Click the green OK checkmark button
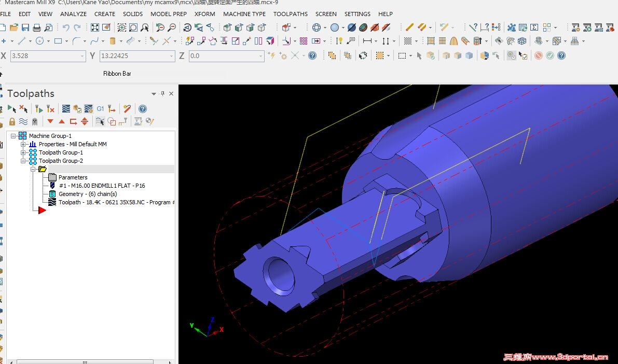Image resolution: width=618 pixels, height=364 pixels. (x=550, y=55)
